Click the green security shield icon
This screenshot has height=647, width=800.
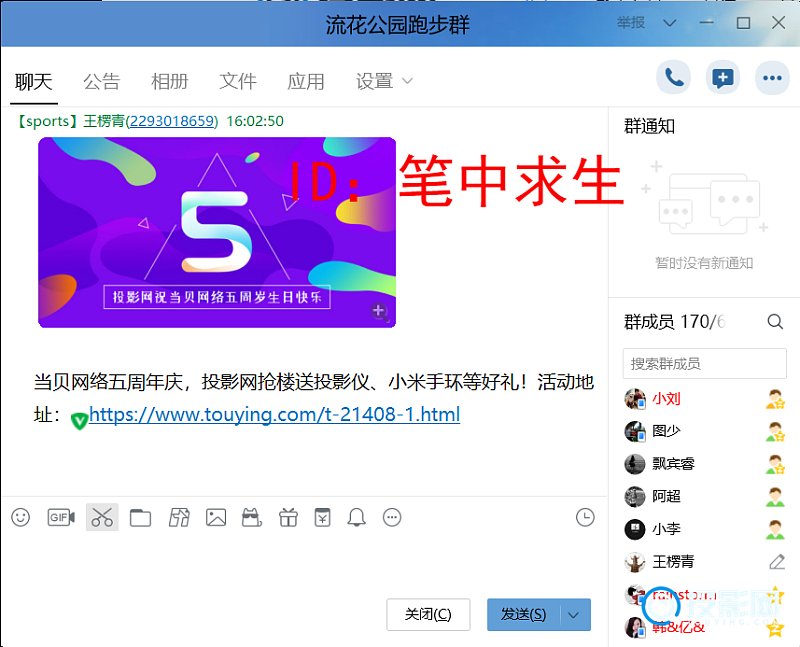(79, 420)
